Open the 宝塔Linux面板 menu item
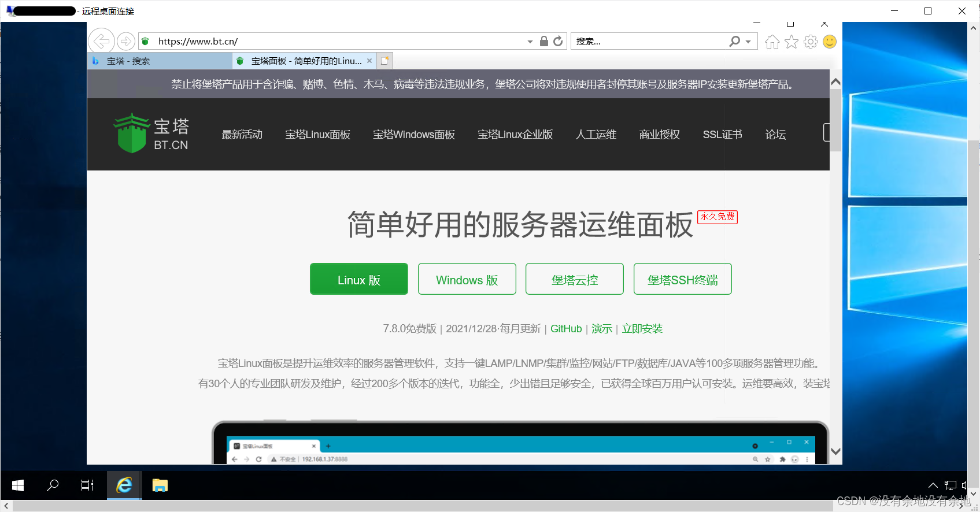 click(x=318, y=135)
